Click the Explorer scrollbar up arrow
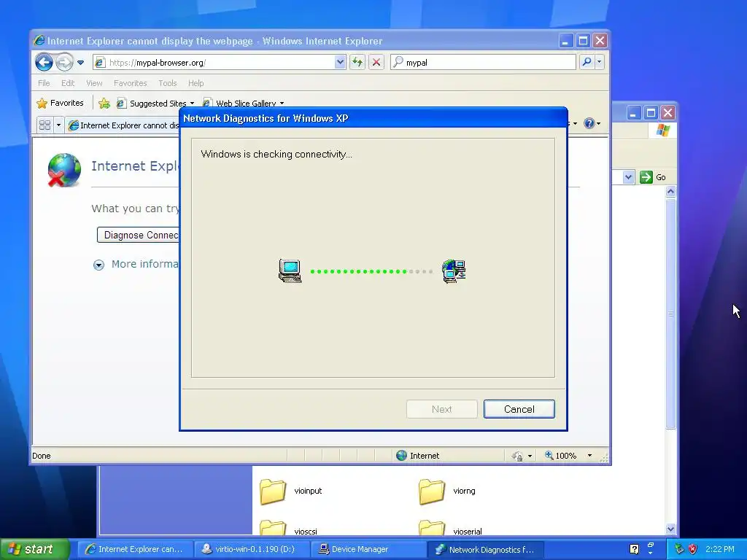The width and height of the screenshot is (747, 560). click(x=671, y=192)
